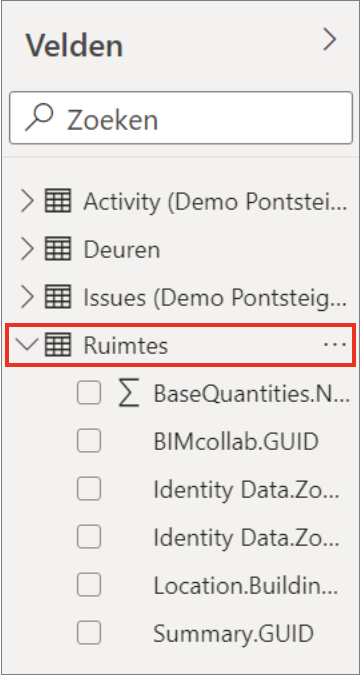Click the sigma icon beside BaseQuantities field
Image resolution: width=360 pixels, height=676 pixels.
(x=128, y=393)
